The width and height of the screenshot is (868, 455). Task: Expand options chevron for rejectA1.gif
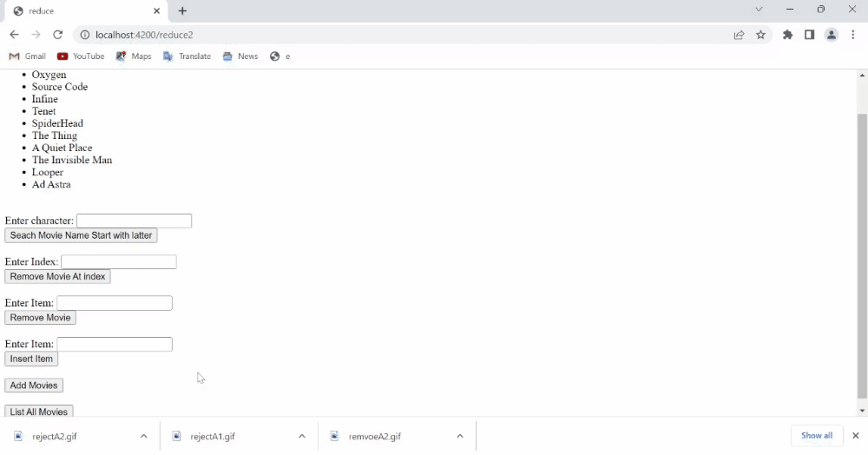point(302,436)
